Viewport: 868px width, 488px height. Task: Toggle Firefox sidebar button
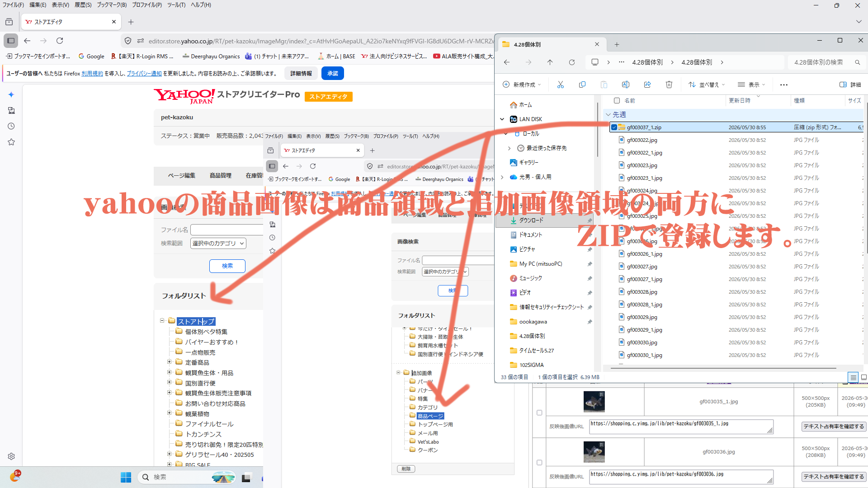click(x=11, y=41)
